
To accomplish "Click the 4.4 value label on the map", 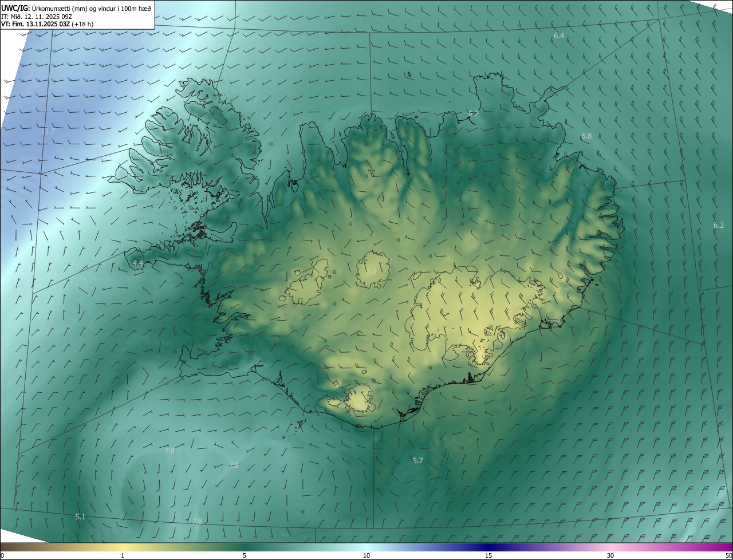I will pyautogui.click(x=138, y=263).
